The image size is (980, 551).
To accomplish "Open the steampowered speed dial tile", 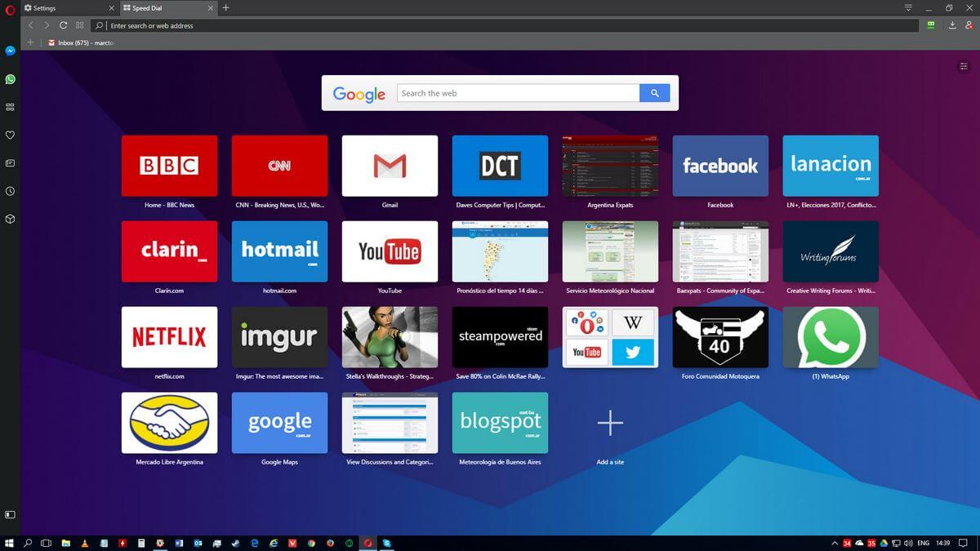I will (x=500, y=337).
